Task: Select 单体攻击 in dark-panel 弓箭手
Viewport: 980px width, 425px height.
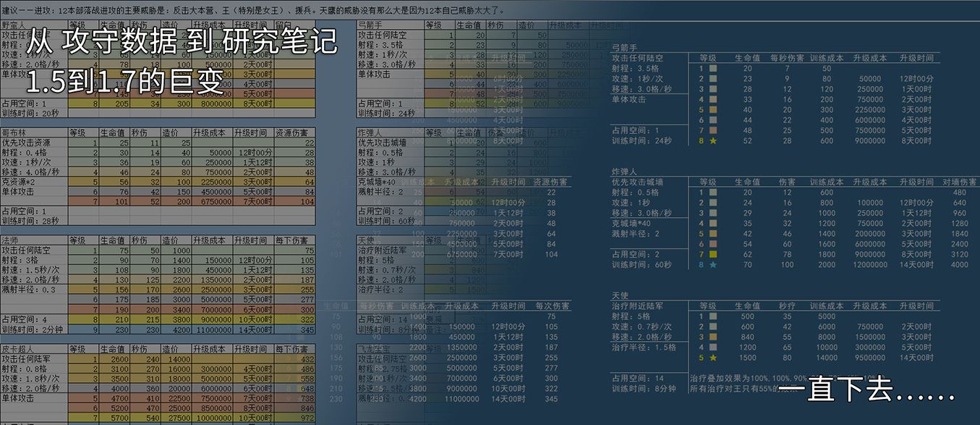Action: click(x=629, y=99)
